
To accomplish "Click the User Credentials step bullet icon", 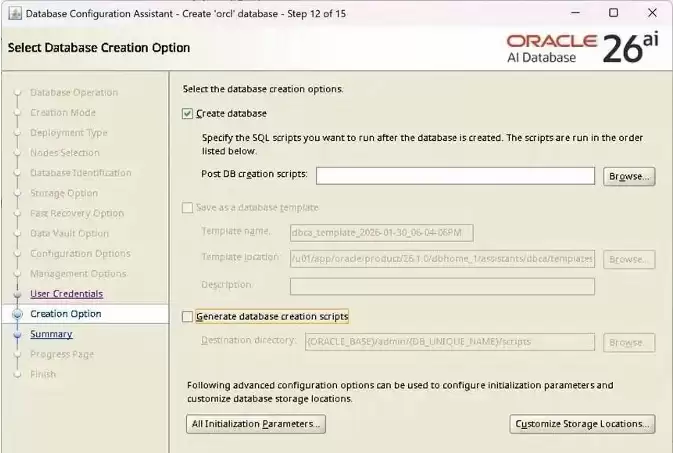I will [x=18, y=294].
